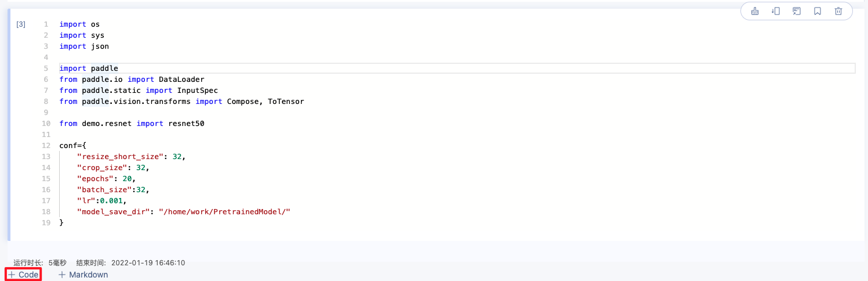
Task: Bookmark this cell with the bookmark icon
Action: pos(818,11)
